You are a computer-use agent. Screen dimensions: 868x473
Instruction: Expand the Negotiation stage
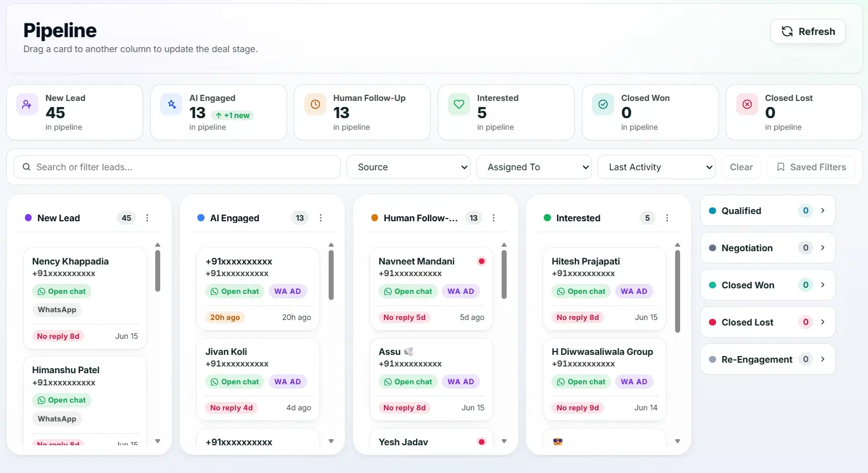[x=768, y=248]
